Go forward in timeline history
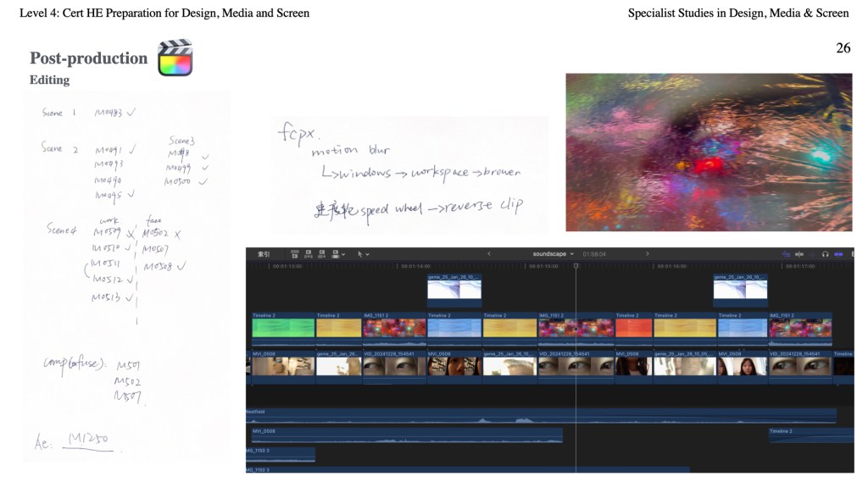 [648, 253]
